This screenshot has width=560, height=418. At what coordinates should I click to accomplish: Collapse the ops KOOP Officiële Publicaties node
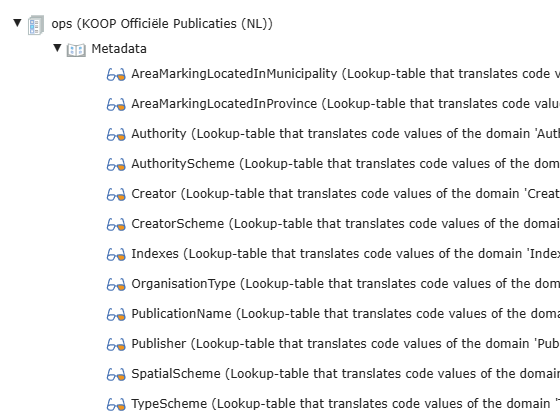(x=17, y=23)
